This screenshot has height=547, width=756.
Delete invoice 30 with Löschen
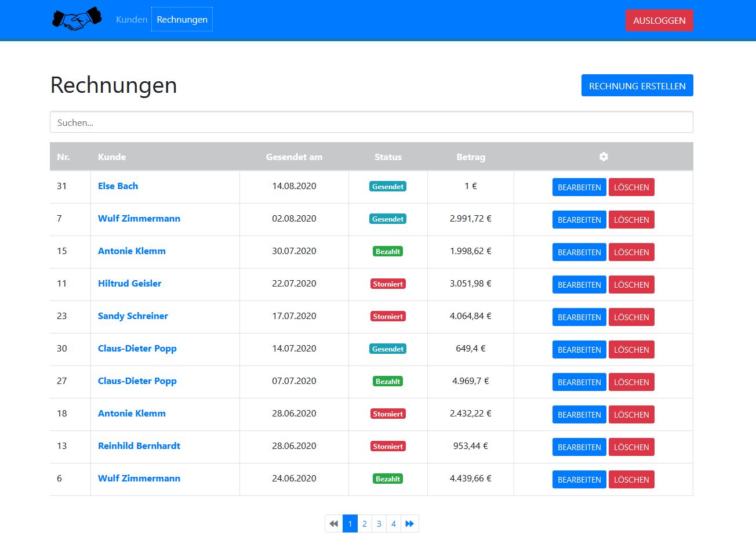[x=631, y=350]
